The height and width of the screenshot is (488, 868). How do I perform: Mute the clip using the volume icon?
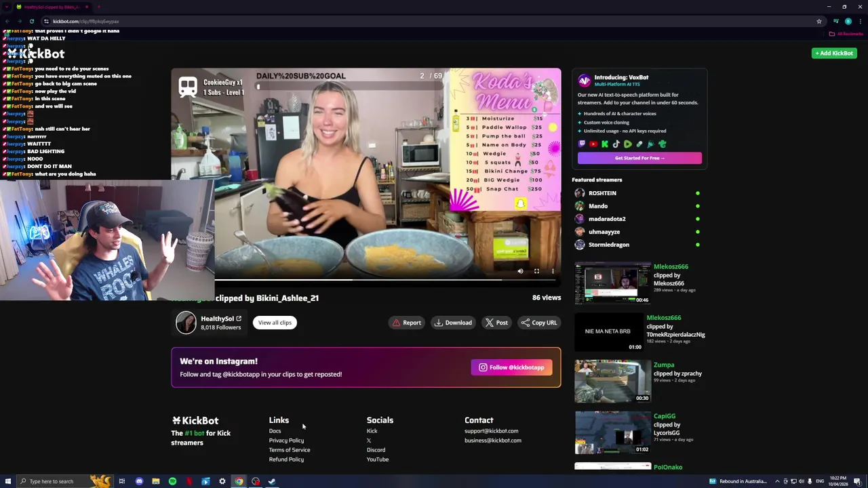point(520,271)
